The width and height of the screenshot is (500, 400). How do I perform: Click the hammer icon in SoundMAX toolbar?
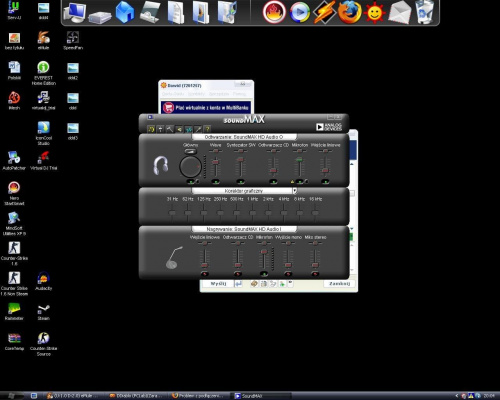pos(170,129)
